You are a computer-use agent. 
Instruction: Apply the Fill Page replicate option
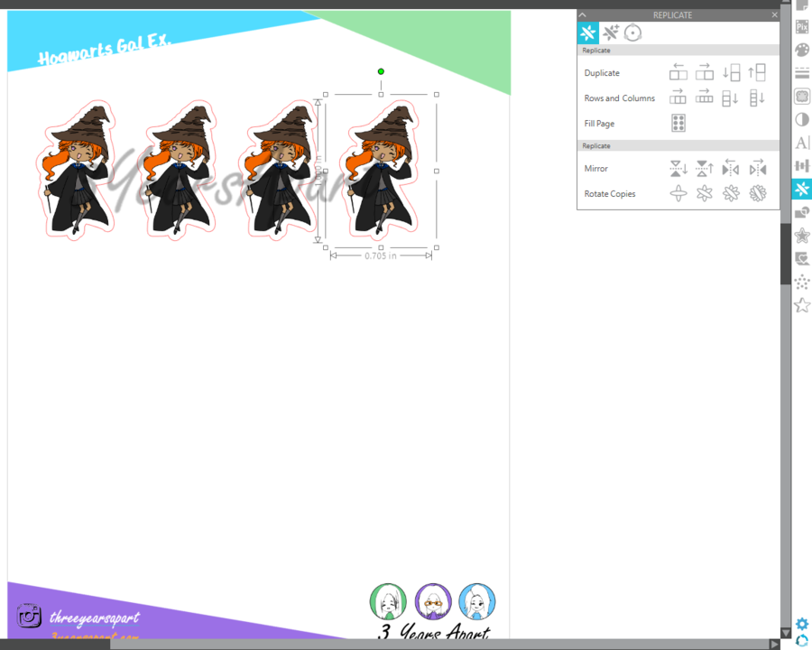(x=678, y=123)
